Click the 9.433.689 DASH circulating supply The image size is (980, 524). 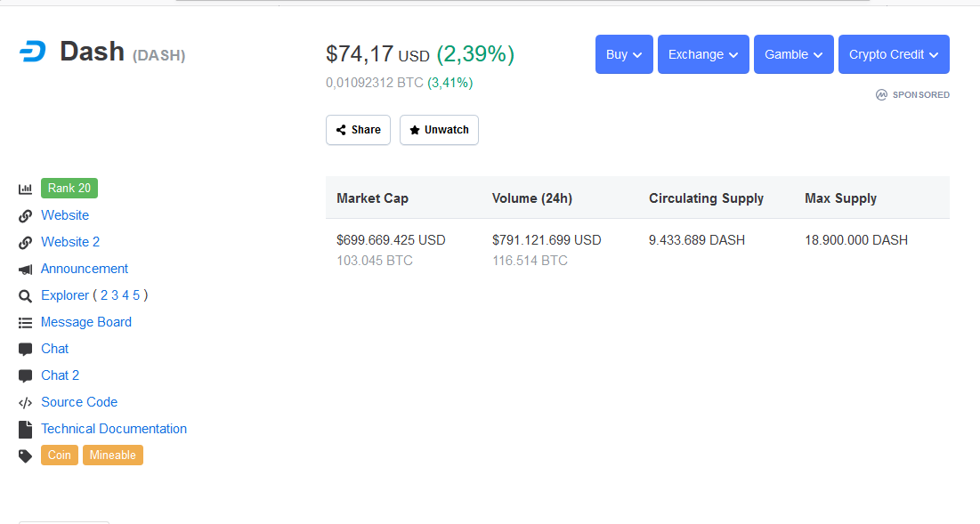pos(697,240)
